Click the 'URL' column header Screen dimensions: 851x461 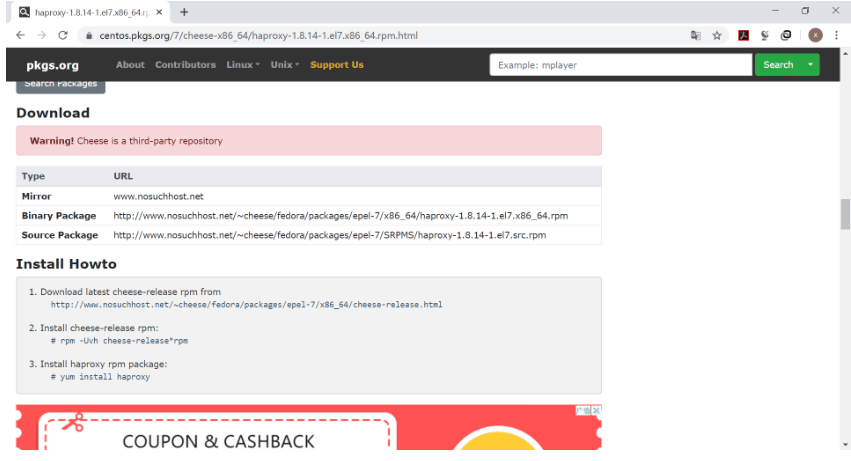point(123,176)
